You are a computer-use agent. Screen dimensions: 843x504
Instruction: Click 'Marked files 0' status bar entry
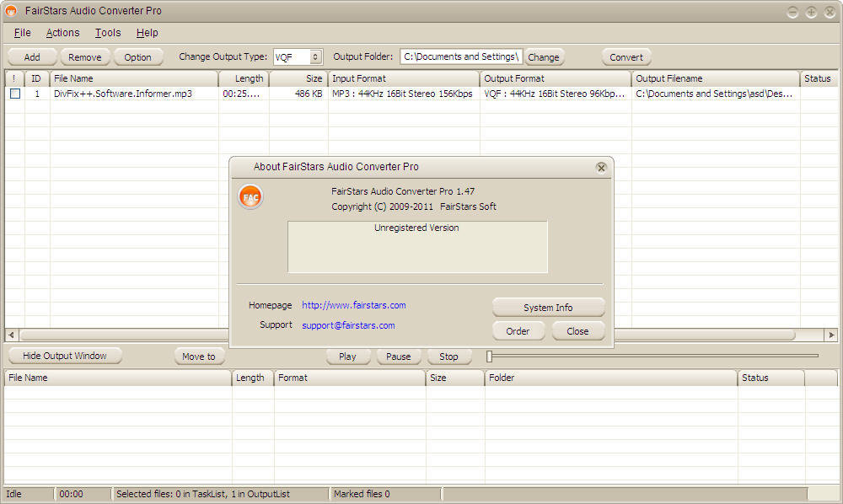click(x=385, y=494)
